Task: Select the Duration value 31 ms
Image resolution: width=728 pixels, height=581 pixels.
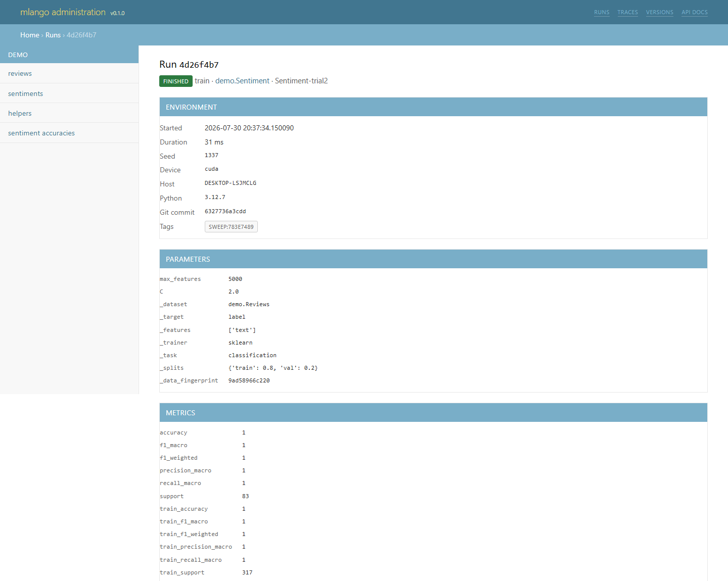Action: coord(214,142)
